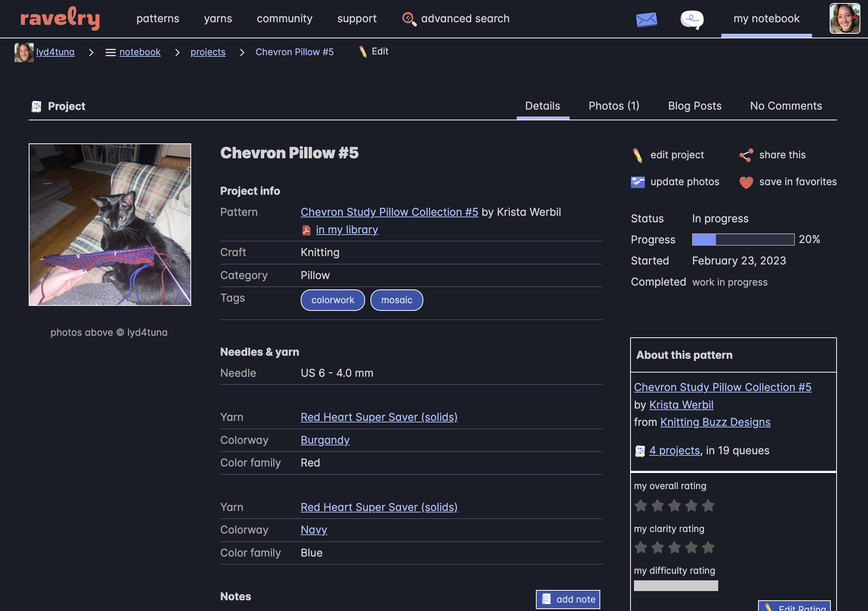Click the add note button
868x611 pixels.
[x=568, y=599]
